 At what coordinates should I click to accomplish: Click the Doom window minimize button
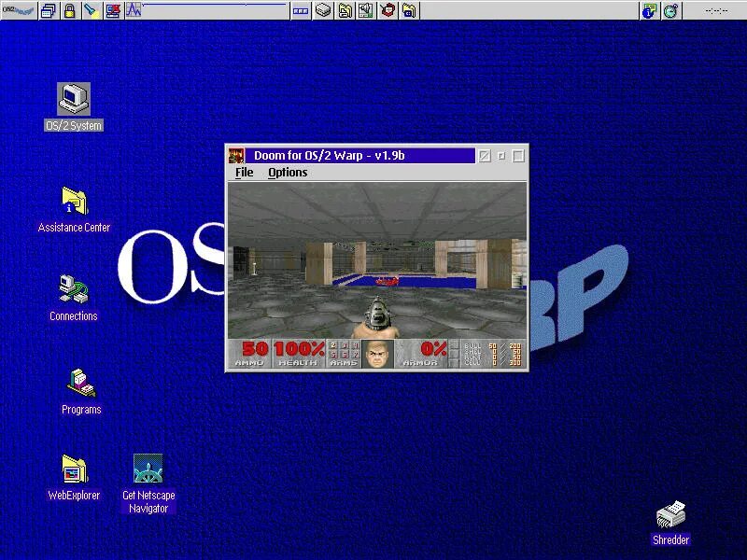click(x=501, y=156)
